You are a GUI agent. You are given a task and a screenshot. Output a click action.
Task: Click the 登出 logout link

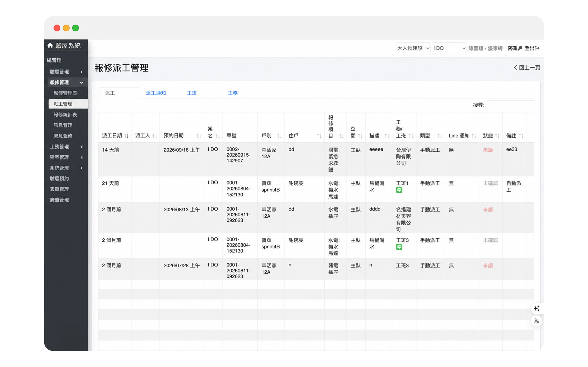tap(532, 48)
